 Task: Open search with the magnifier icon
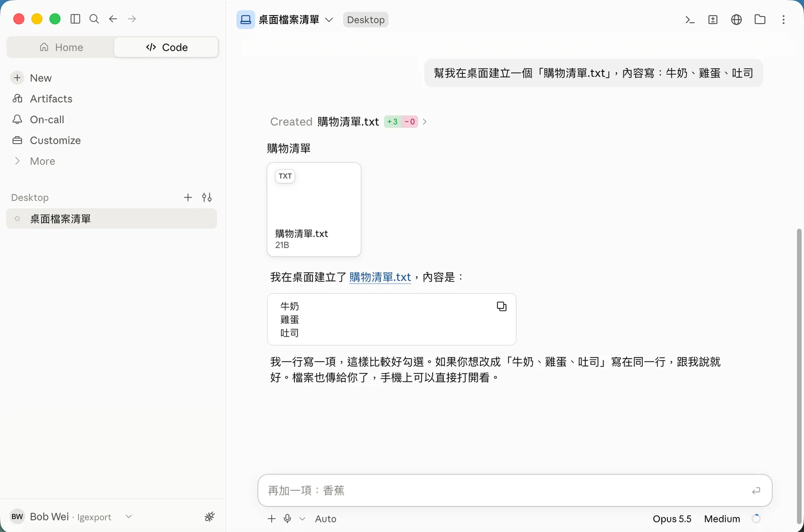pos(94,19)
